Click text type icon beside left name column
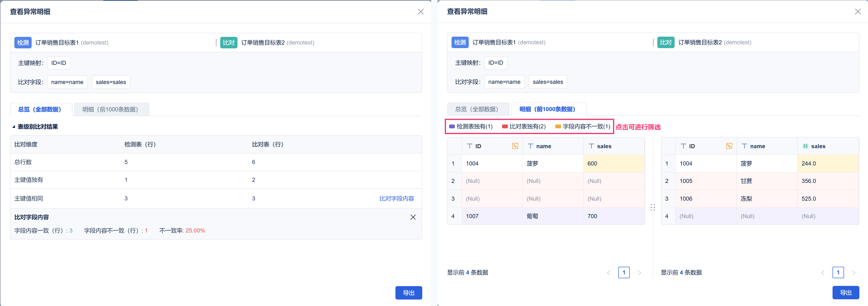 tap(530, 146)
